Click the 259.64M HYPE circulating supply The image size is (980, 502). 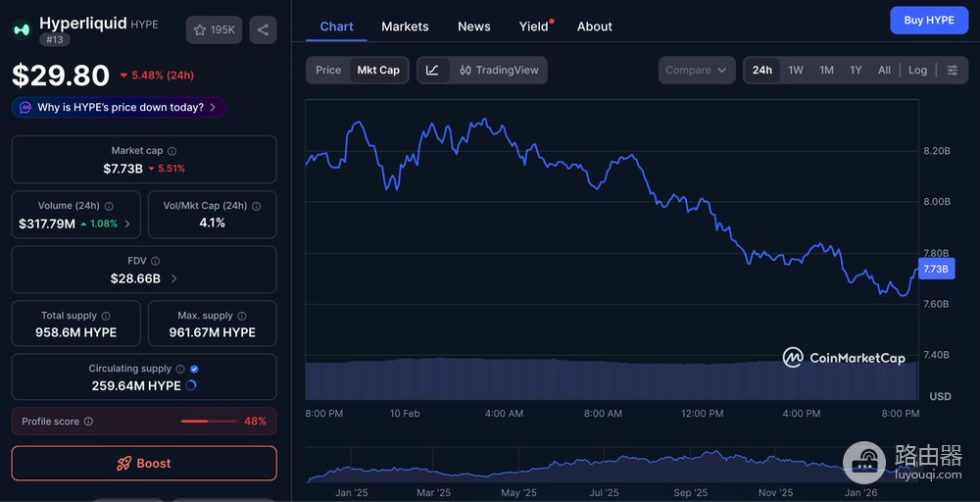(x=136, y=385)
